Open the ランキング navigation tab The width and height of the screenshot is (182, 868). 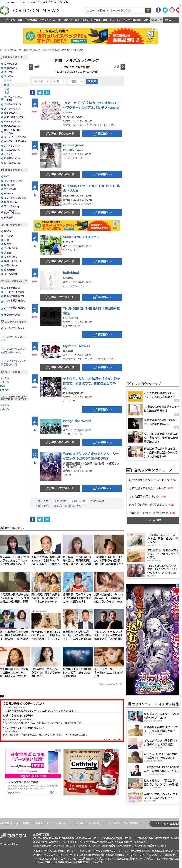pos(156,20)
